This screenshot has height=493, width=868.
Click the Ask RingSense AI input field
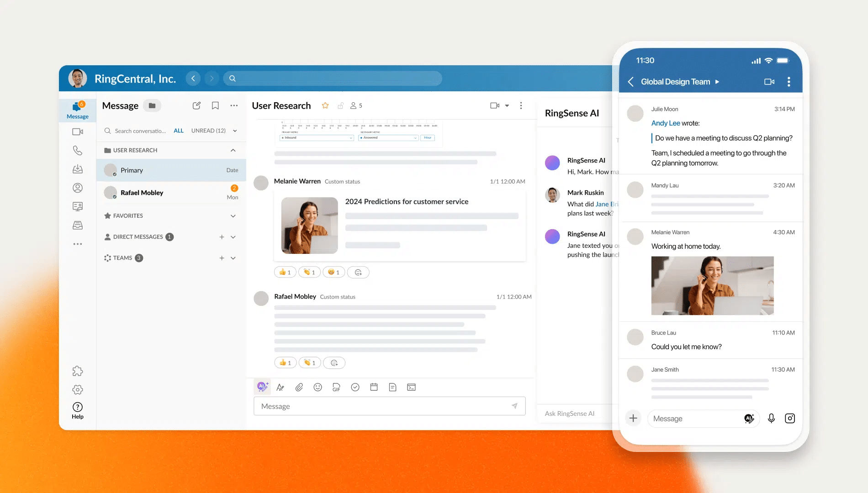570,413
